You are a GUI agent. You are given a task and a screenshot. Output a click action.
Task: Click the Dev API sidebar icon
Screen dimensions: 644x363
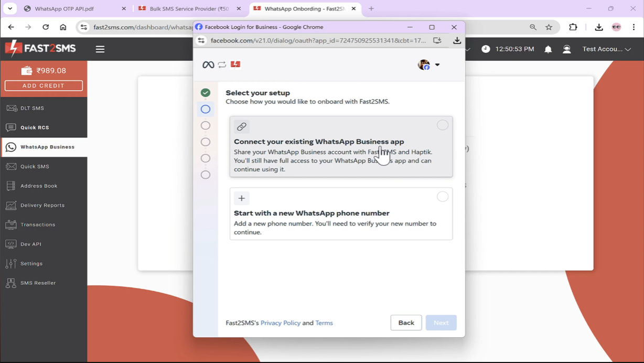(11, 244)
